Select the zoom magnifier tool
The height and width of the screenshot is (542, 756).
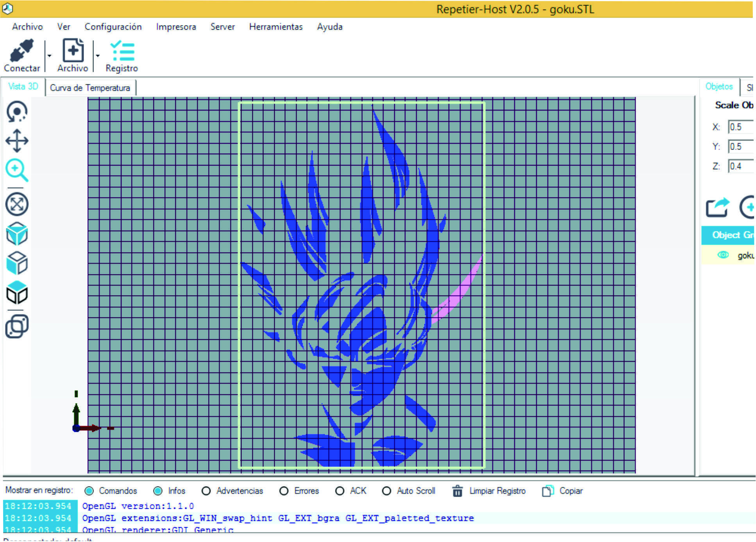[17, 170]
